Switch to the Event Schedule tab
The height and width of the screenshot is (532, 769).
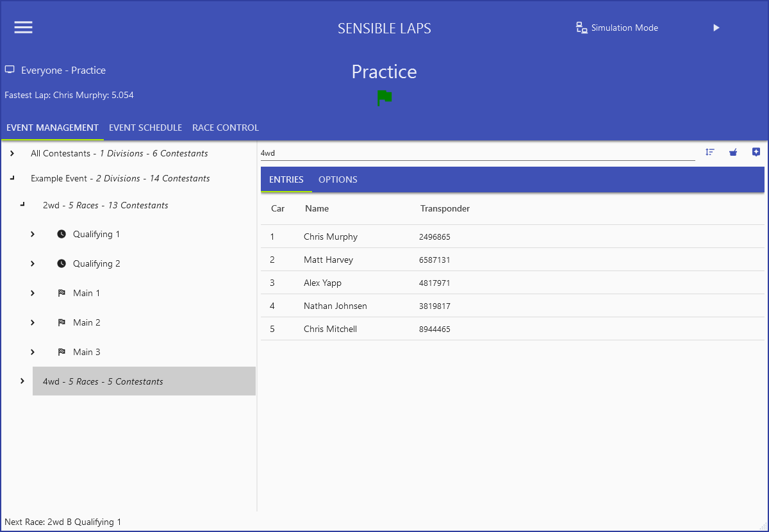pyautogui.click(x=145, y=128)
